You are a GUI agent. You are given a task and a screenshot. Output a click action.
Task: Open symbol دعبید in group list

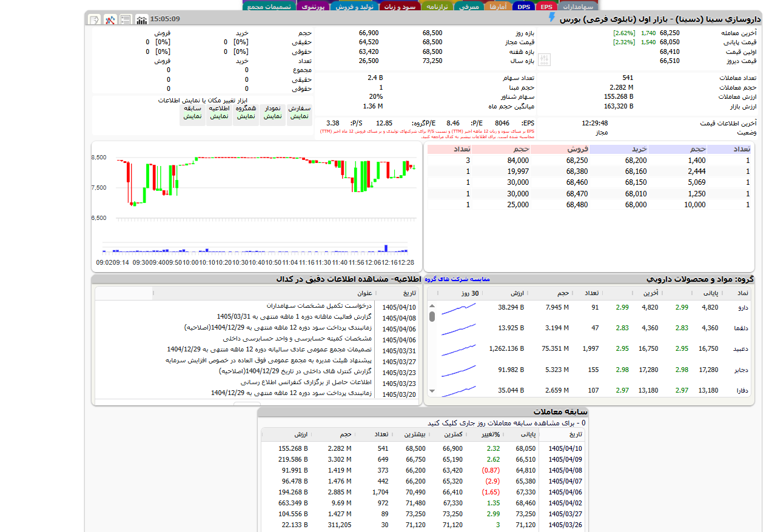tap(741, 348)
